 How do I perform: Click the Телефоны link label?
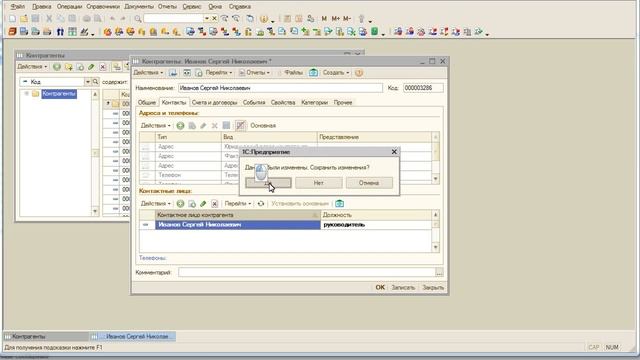coord(153,258)
